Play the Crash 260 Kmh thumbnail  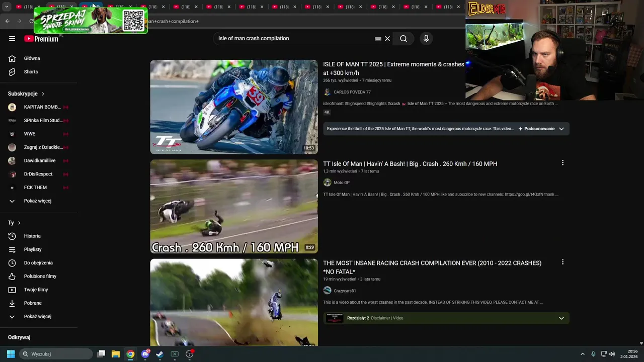[x=234, y=207]
